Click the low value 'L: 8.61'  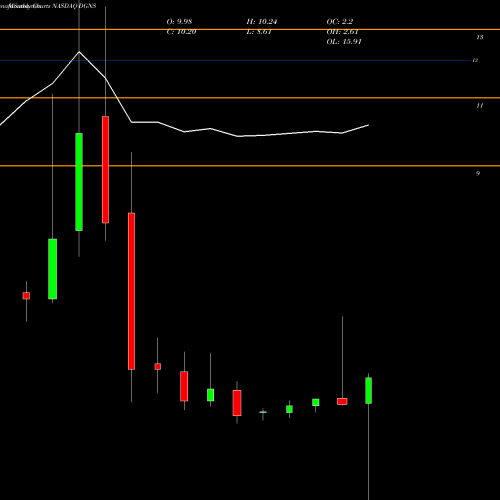pos(259,32)
